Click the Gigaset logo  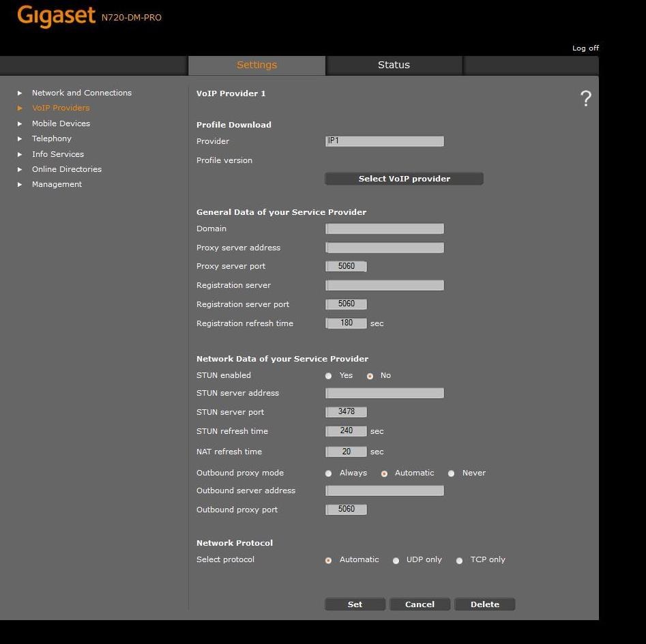(x=57, y=16)
